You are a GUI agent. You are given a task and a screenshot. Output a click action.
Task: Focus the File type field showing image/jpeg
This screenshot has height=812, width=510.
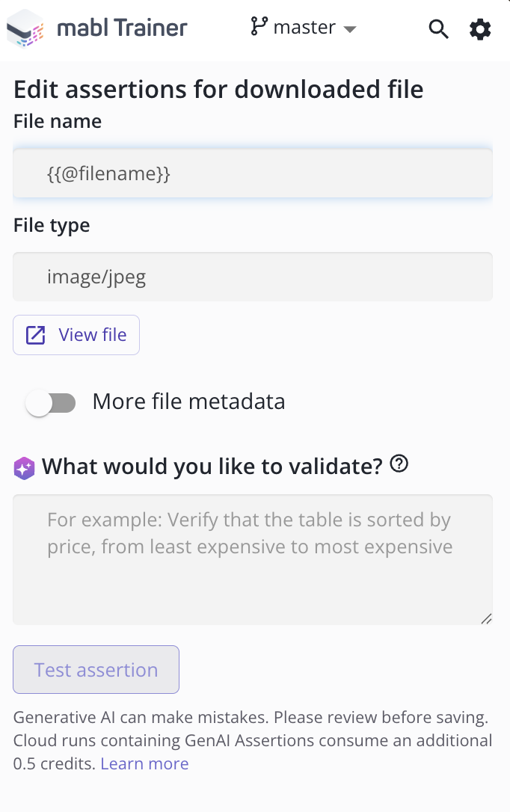(x=253, y=277)
